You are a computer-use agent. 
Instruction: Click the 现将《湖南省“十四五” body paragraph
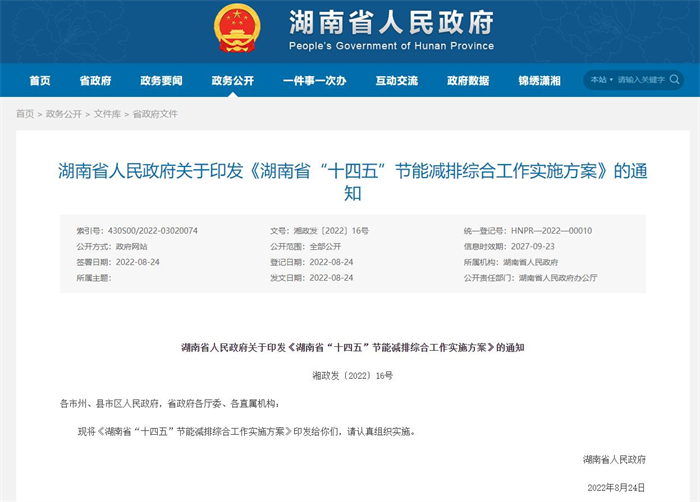pos(246,431)
